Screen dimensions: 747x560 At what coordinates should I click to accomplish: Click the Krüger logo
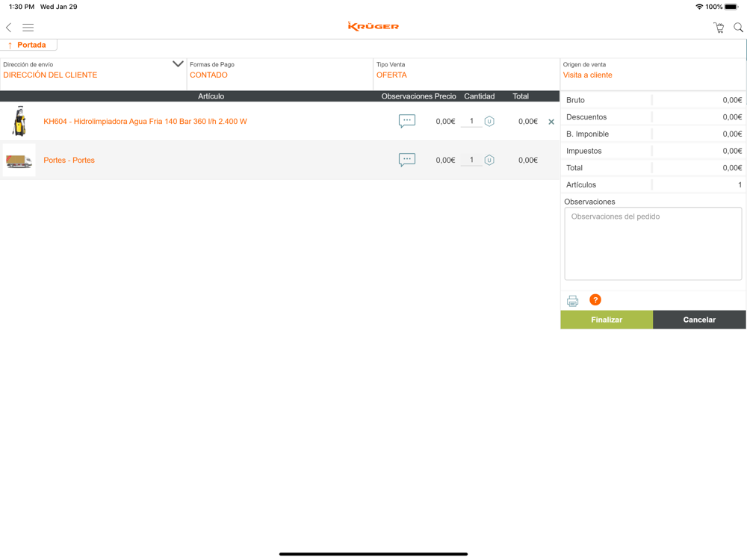click(373, 26)
